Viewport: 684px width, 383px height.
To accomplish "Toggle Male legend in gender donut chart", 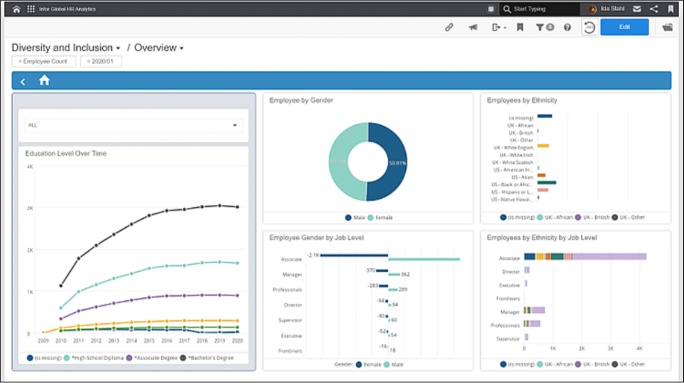I will coord(355,217).
